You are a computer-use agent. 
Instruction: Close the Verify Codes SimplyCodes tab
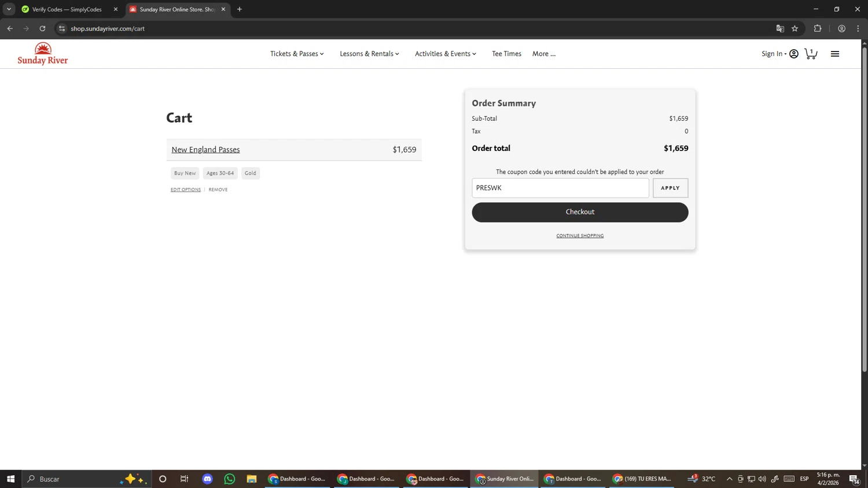tap(116, 9)
